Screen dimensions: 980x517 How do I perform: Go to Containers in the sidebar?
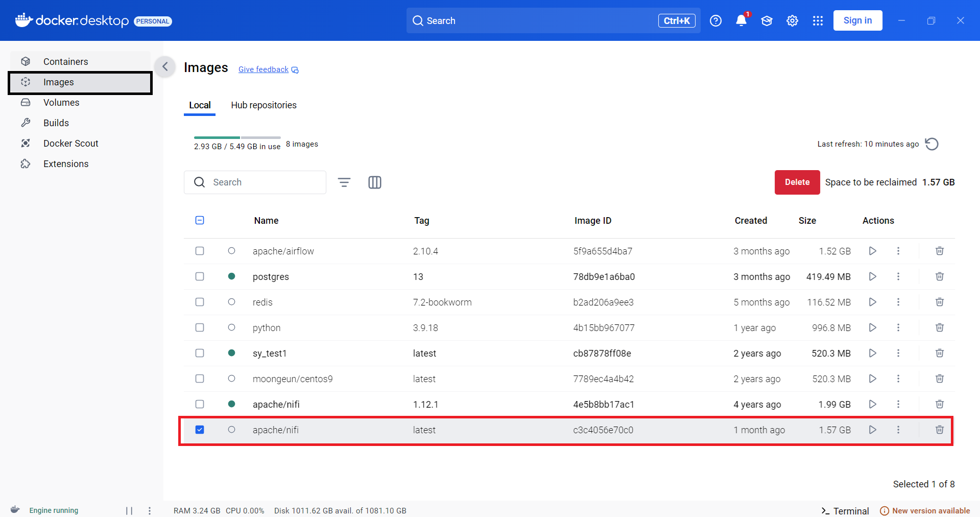click(80, 61)
